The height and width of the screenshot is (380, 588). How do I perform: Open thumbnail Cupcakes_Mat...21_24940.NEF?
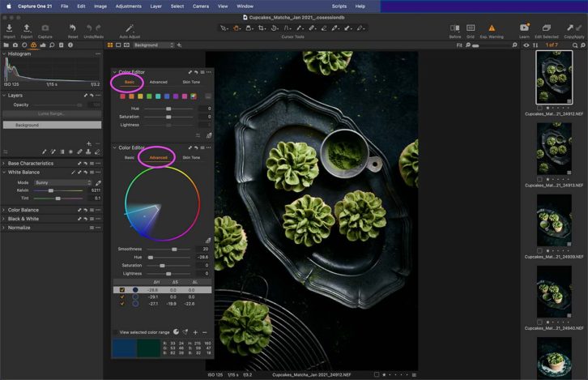point(554,292)
